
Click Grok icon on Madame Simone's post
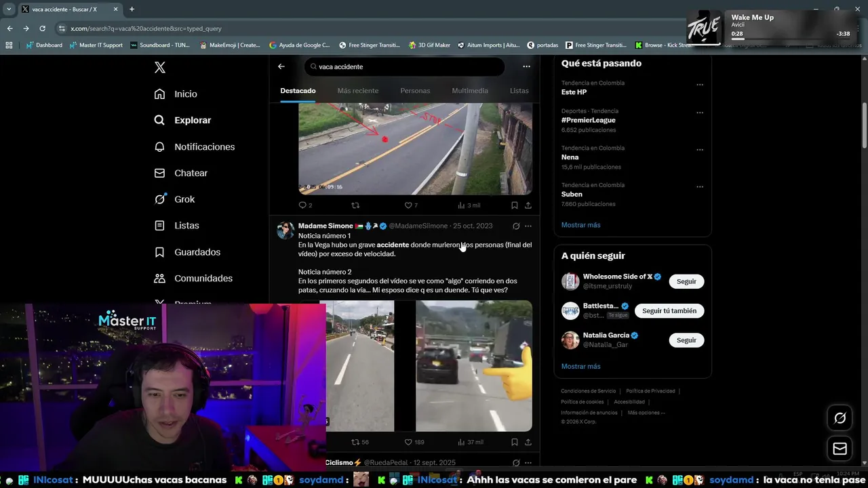coord(516,226)
